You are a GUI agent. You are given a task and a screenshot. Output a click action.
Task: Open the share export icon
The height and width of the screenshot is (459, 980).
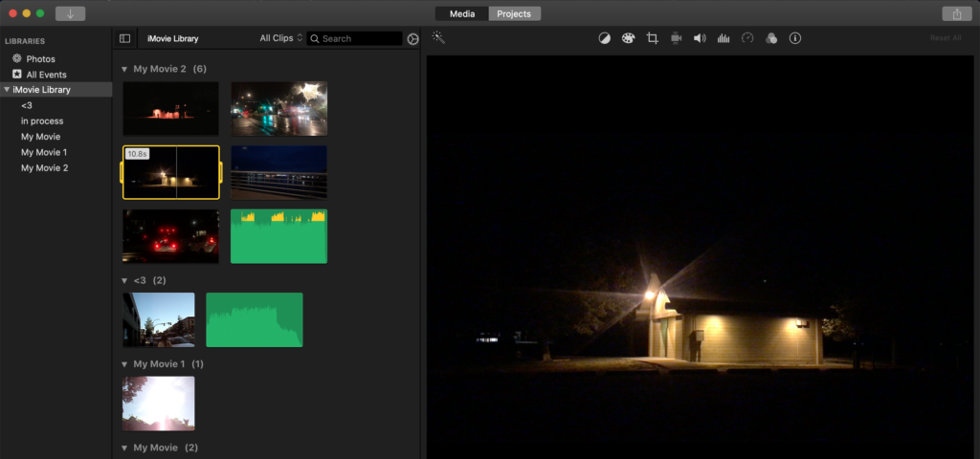(956, 13)
